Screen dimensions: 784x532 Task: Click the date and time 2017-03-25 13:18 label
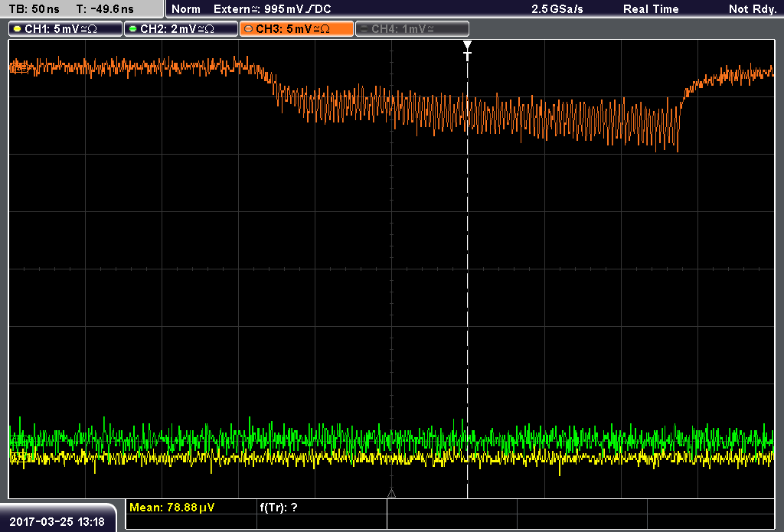(57, 522)
